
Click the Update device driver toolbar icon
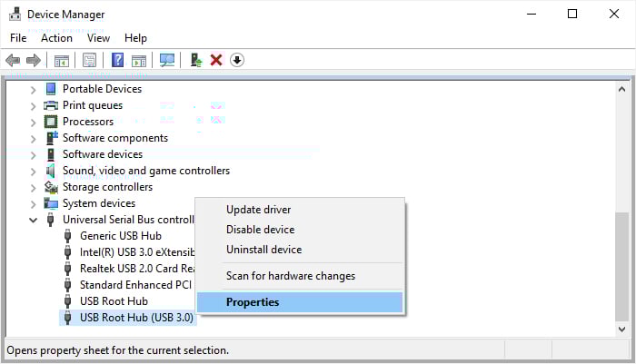[x=196, y=60]
